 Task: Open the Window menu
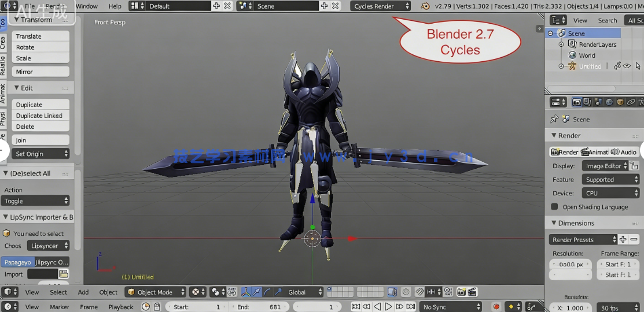(87, 6)
